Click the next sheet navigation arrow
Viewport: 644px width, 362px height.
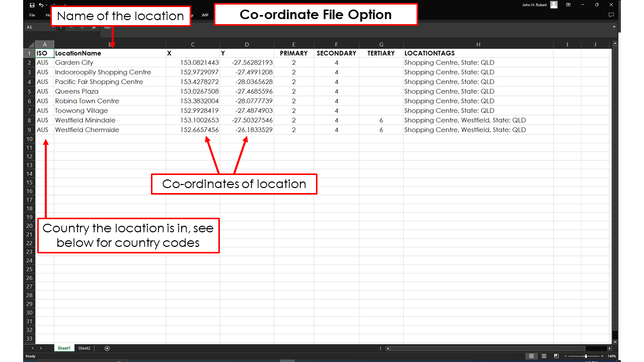click(x=41, y=348)
